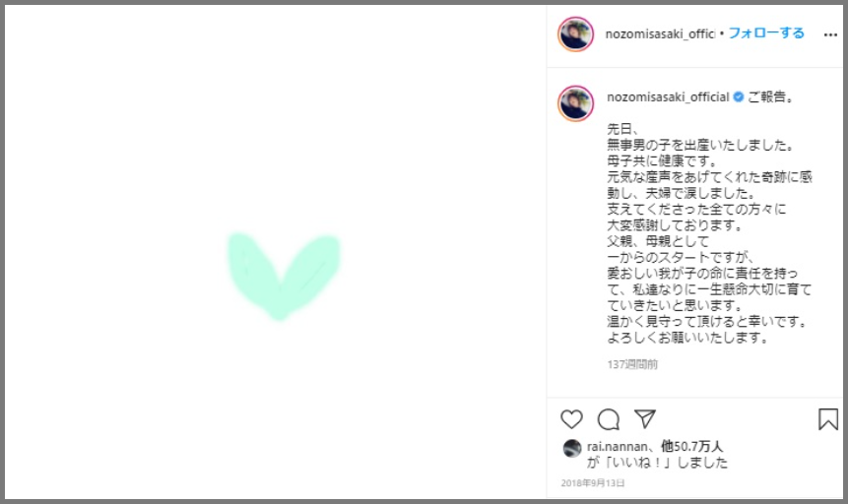848x504 pixels.
Task: Click the green heart leaf image
Action: 284,276
